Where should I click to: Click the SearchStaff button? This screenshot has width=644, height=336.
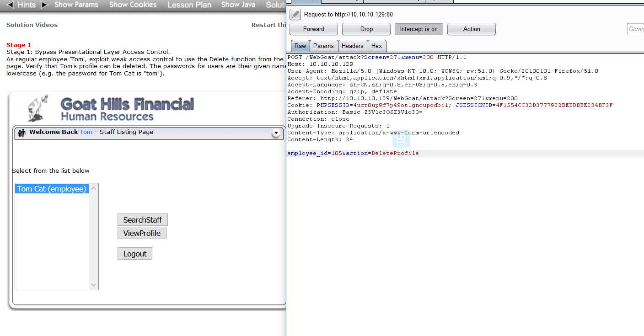click(143, 220)
